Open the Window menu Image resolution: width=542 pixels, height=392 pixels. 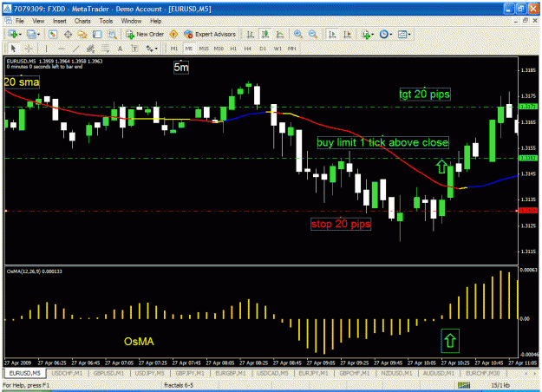pyautogui.click(x=131, y=21)
